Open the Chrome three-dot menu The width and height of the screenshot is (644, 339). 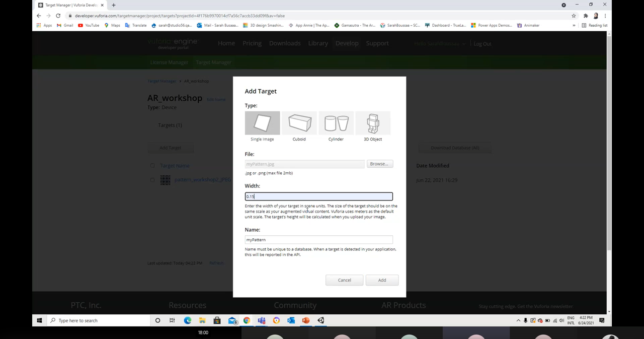(x=605, y=16)
